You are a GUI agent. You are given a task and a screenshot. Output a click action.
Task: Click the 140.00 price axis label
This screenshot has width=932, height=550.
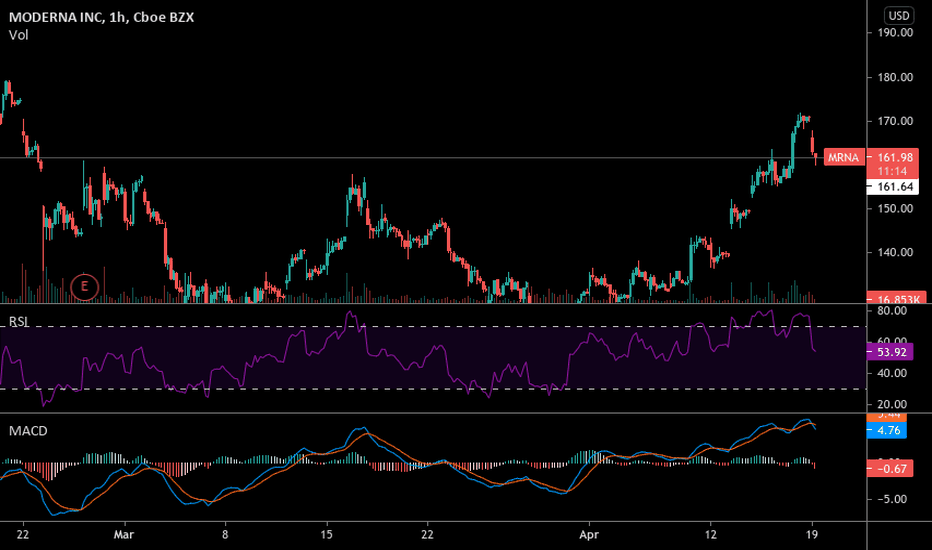(x=895, y=253)
